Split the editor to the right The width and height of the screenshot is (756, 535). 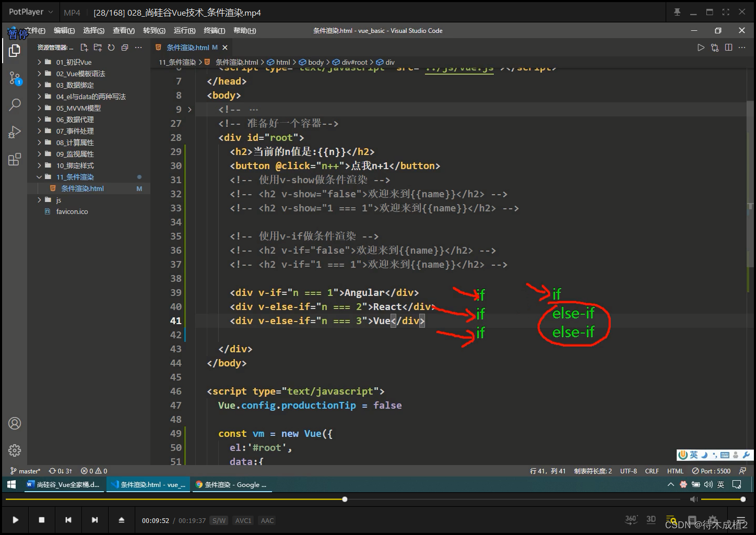coord(729,47)
